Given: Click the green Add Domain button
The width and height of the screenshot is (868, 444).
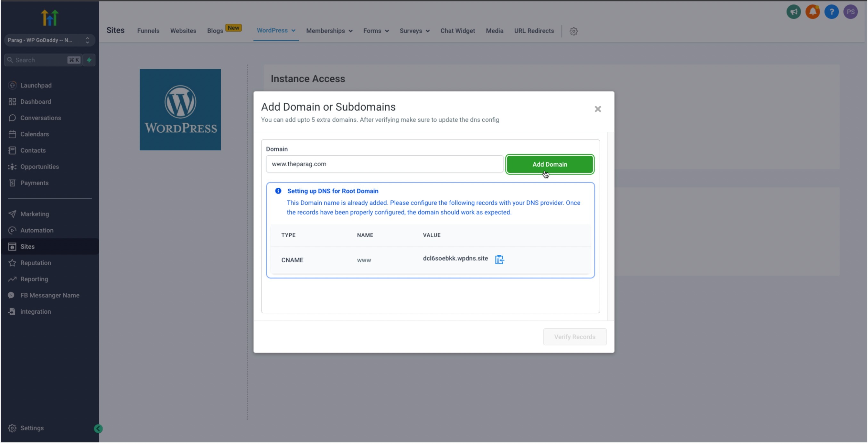Looking at the screenshot, I should coord(550,164).
